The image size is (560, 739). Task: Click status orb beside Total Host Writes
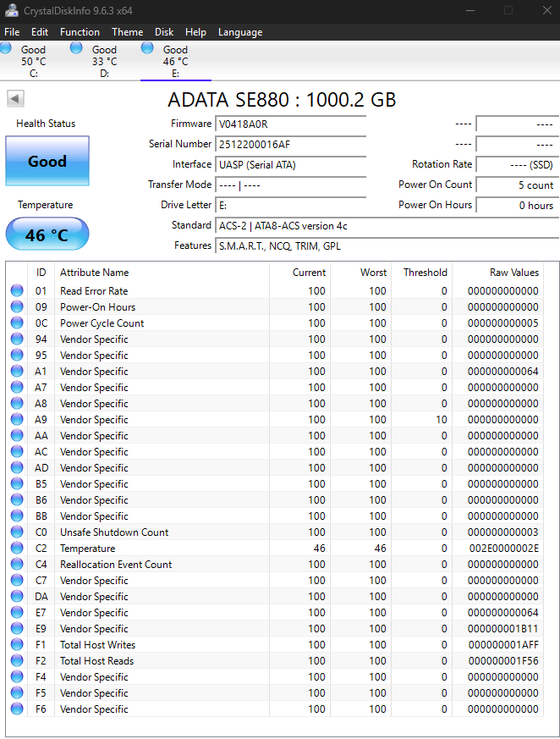click(x=17, y=645)
